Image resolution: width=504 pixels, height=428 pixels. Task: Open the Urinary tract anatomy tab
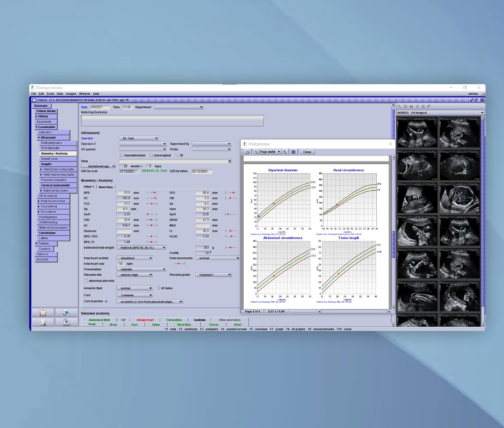point(145,320)
